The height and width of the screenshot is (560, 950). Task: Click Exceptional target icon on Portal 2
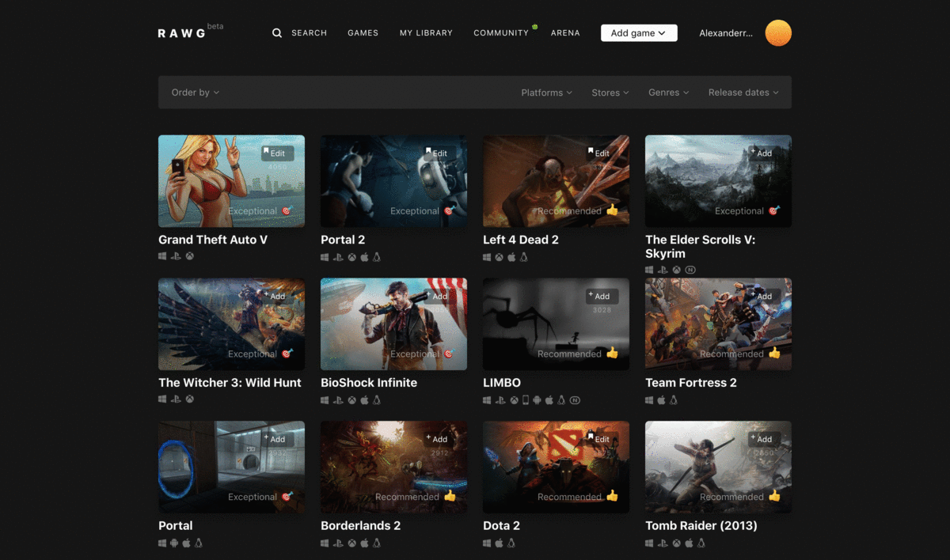pyautogui.click(x=450, y=211)
